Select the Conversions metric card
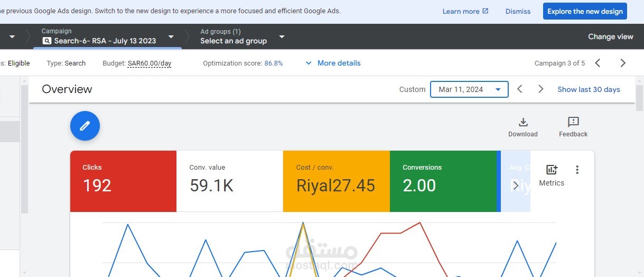 443,181
